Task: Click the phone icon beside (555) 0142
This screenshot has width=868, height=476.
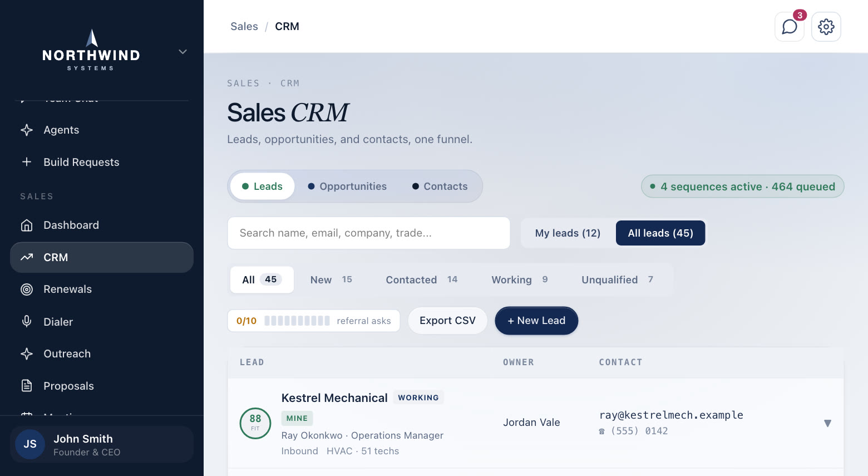Action: tap(601, 431)
